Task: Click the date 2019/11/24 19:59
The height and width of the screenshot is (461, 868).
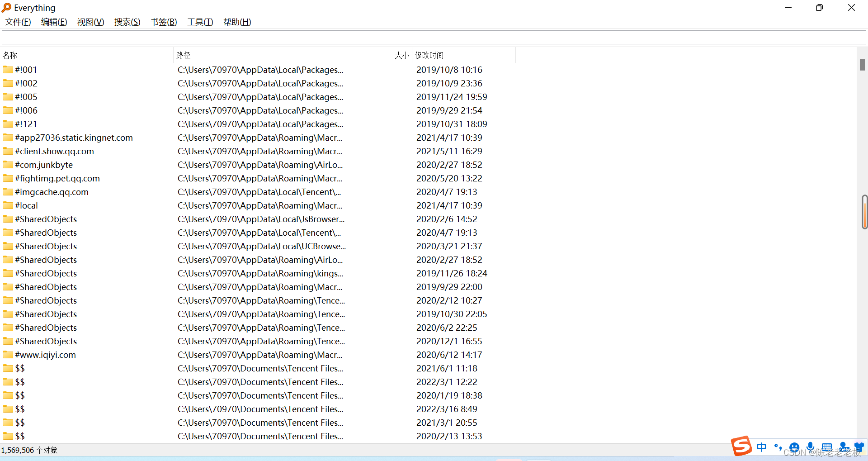Action: pos(452,97)
